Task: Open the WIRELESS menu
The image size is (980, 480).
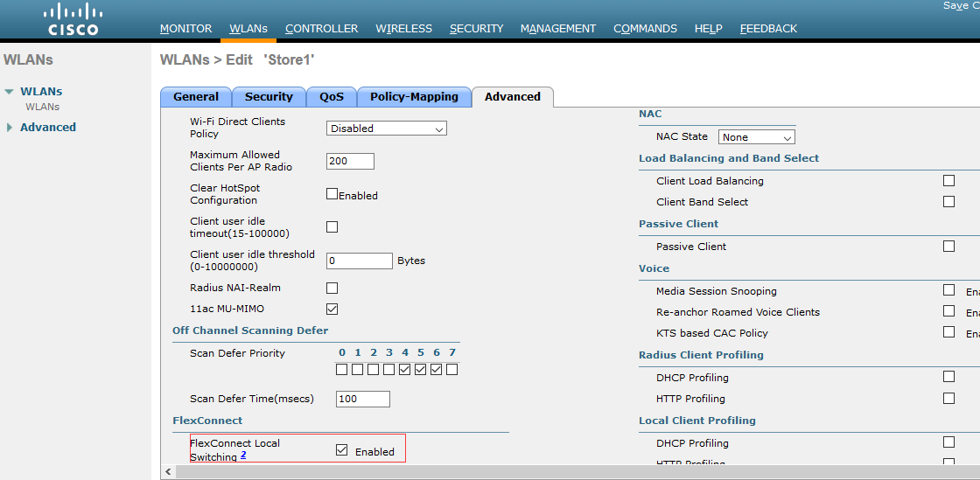Action: click(403, 29)
